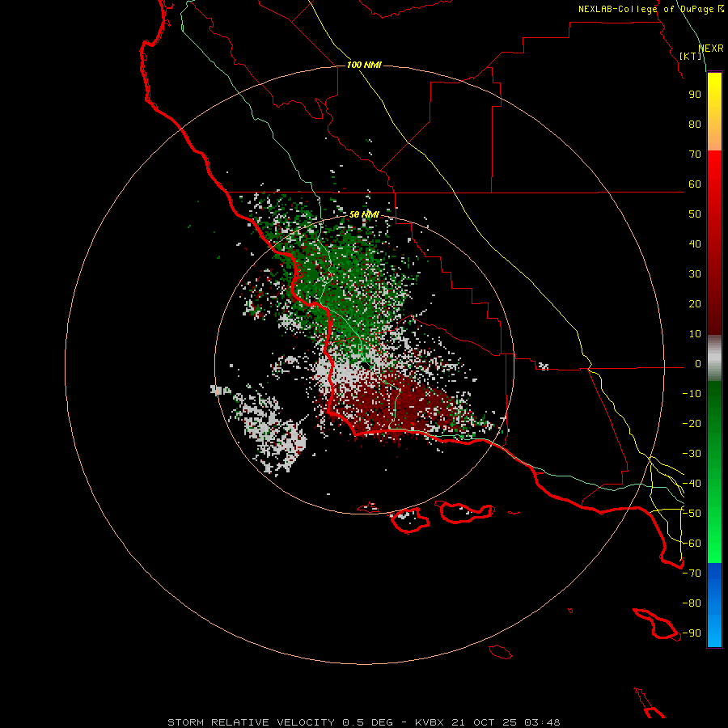Image resolution: width=728 pixels, height=728 pixels.
Task: Click the 10 value on the velocity scale
Action: click(695, 334)
